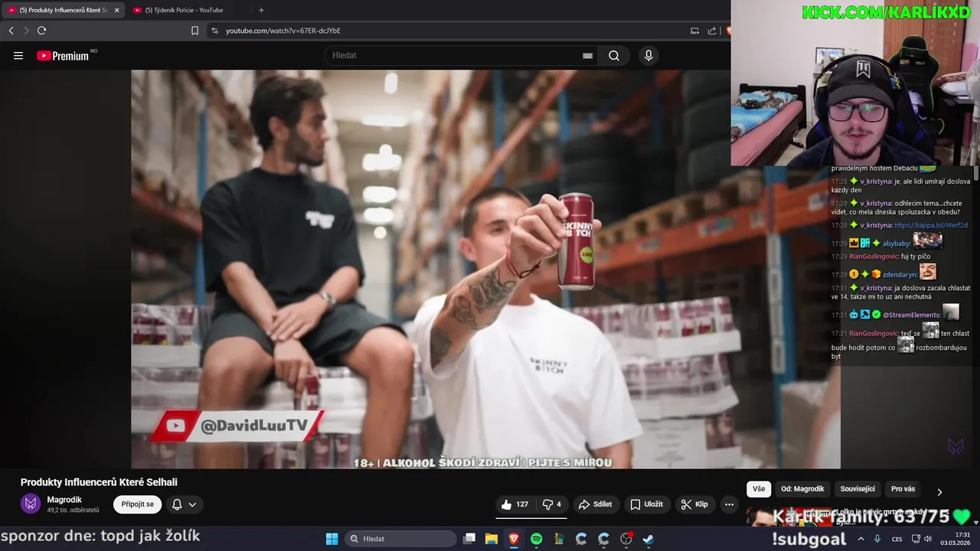Open OBS Studio from the taskbar
Screen dimensions: 980x551
(626, 539)
